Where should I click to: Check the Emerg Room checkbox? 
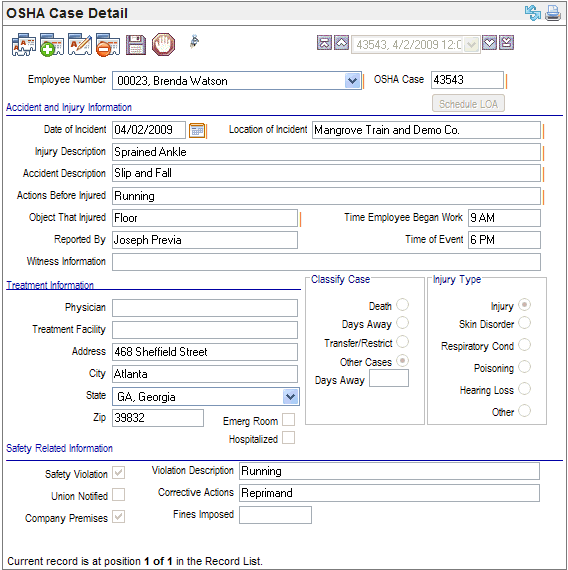click(x=288, y=420)
